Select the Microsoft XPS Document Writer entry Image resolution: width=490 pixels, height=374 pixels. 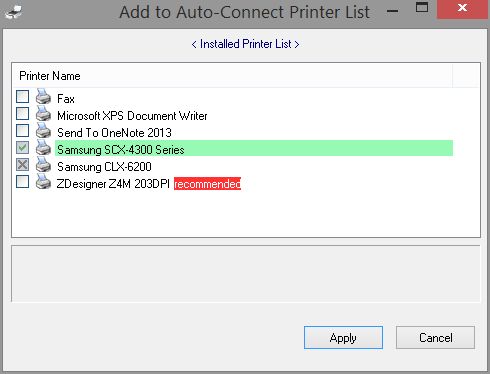tap(132, 116)
